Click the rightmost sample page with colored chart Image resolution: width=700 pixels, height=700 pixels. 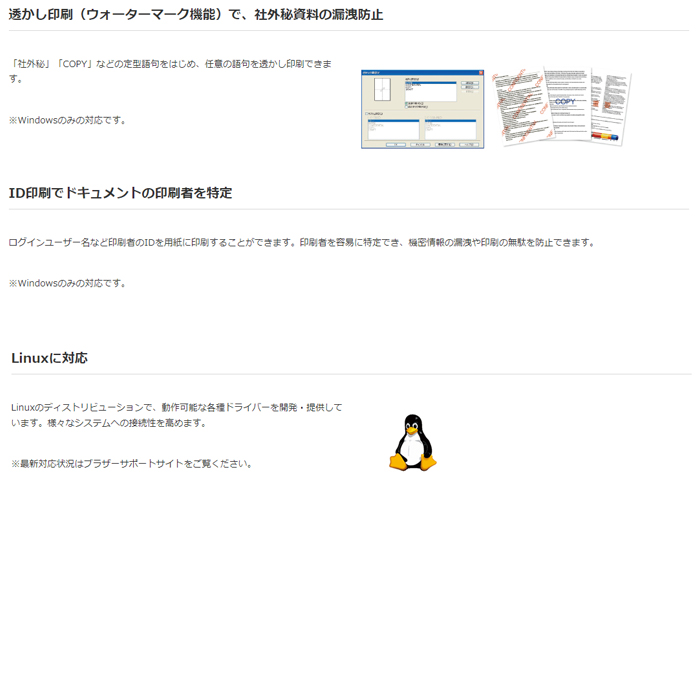pyautogui.click(x=607, y=105)
